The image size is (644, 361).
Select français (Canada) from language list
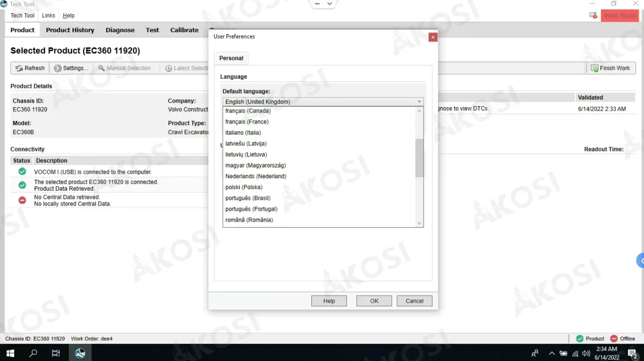tap(319, 111)
